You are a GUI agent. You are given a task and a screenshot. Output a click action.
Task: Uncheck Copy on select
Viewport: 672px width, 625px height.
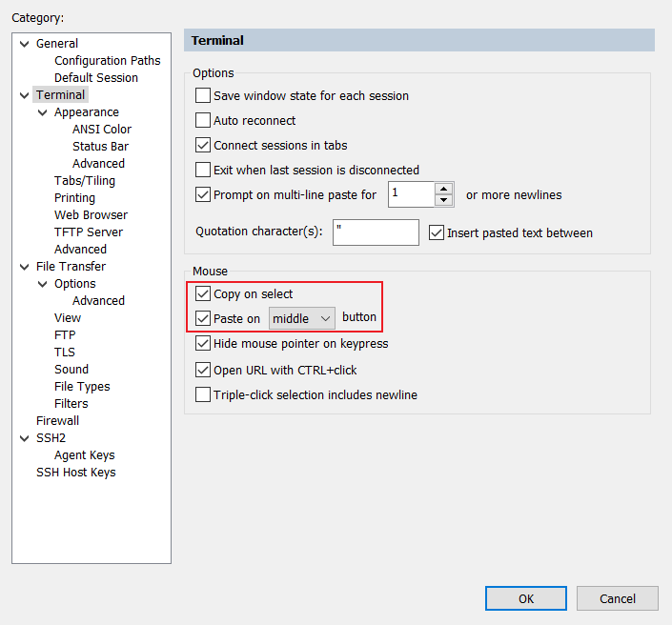pyautogui.click(x=203, y=294)
